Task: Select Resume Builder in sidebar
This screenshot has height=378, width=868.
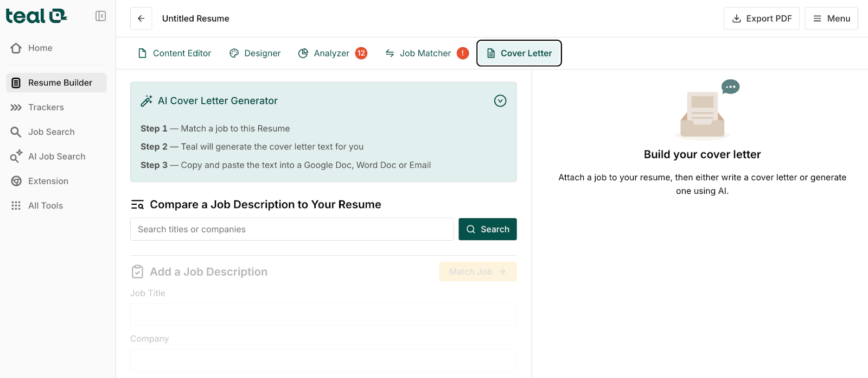Action: 56,83
